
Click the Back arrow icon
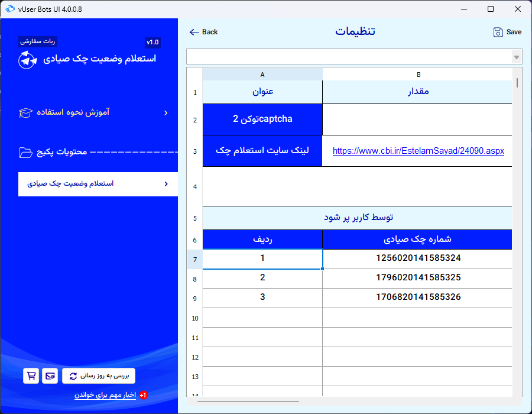pos(194,32)
